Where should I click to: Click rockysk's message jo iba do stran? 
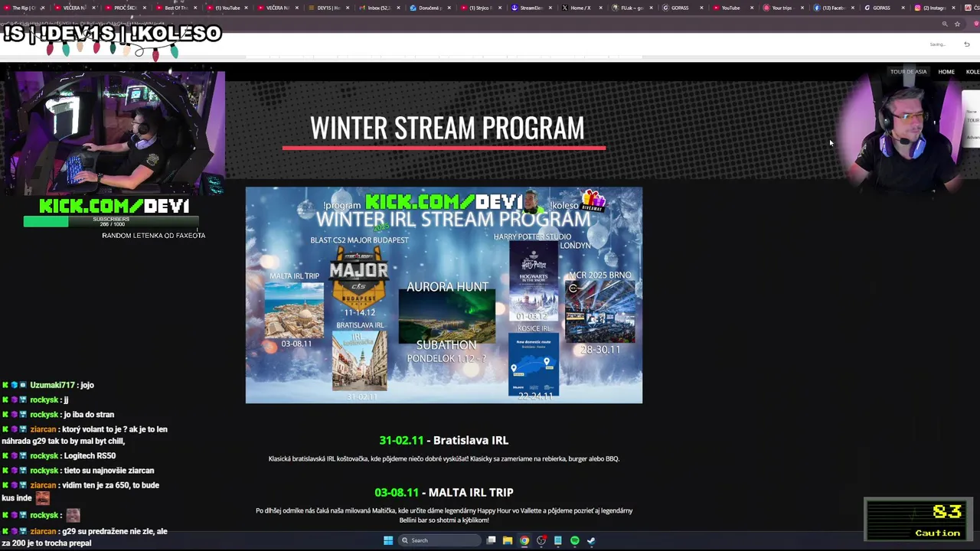[57, 415]
